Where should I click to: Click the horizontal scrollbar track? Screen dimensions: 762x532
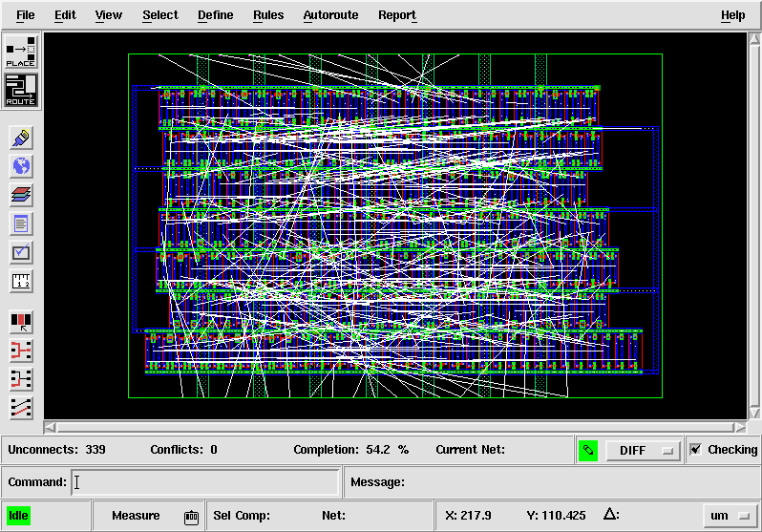pyautogui.click(x=394, y=428)
